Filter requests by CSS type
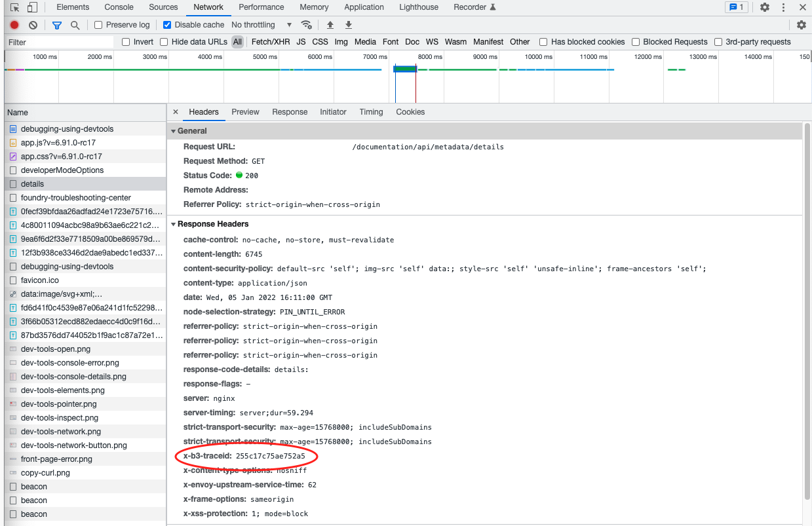The width and height of the screenshot is (812, 526). pyautogui.click(x=320, y=42)
